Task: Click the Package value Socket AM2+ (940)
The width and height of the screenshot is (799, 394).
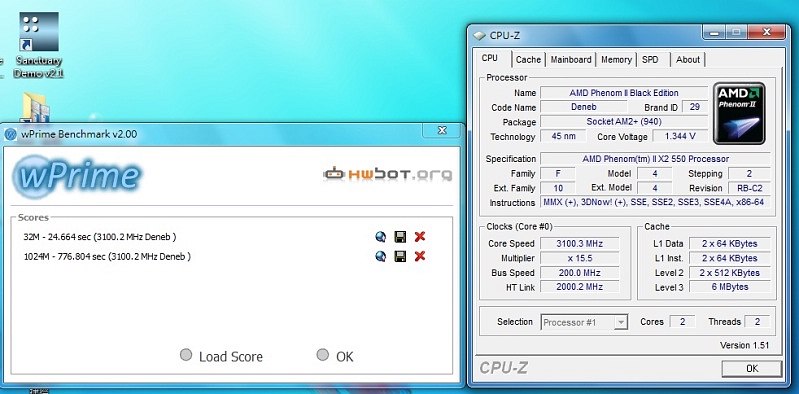Action: [624, 122]
